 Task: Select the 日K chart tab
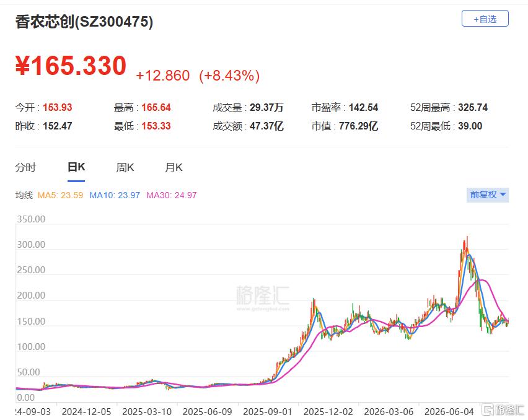click(76, 167)
